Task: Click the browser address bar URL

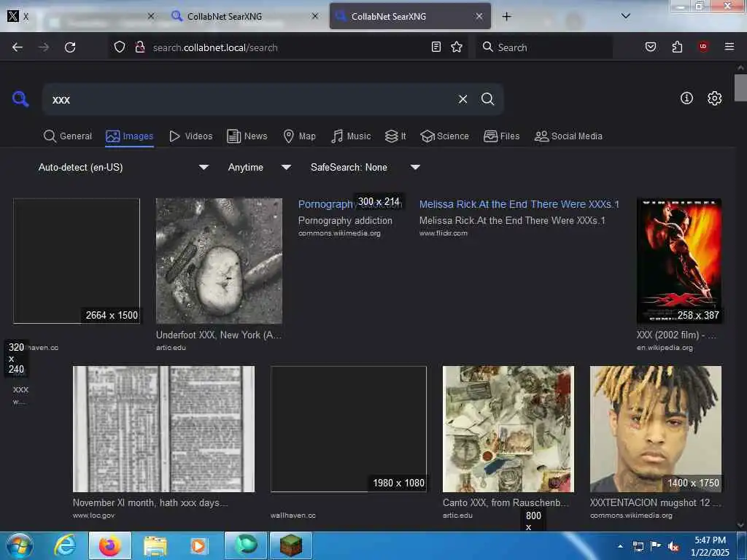Action: coord(215,47)
